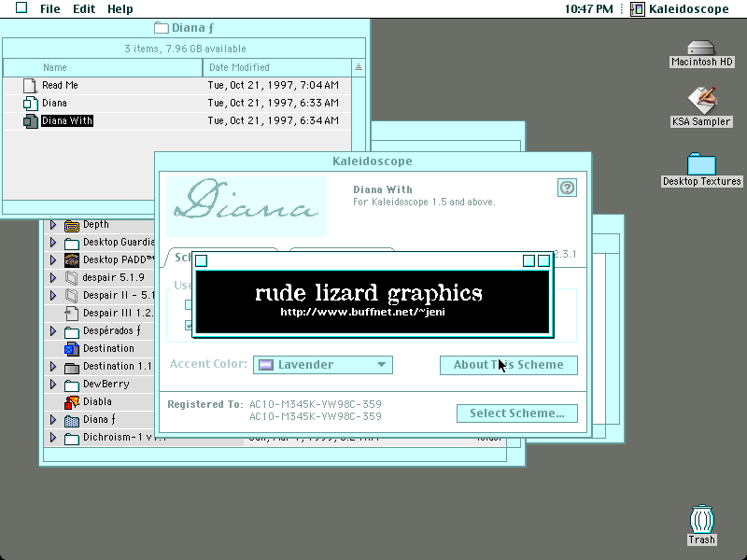Select the Diana scheme file icon
This screenshot has height=560, width=747.
click(x=30, y=104)
